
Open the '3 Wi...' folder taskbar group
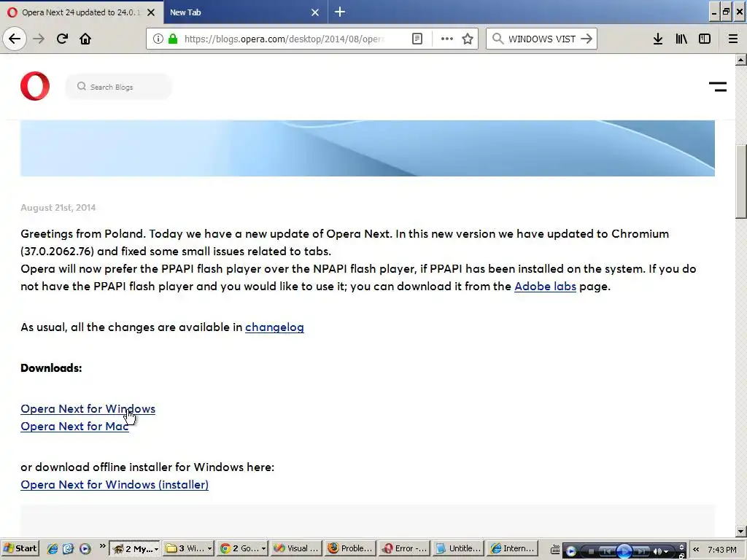click(x=189, y=548)
